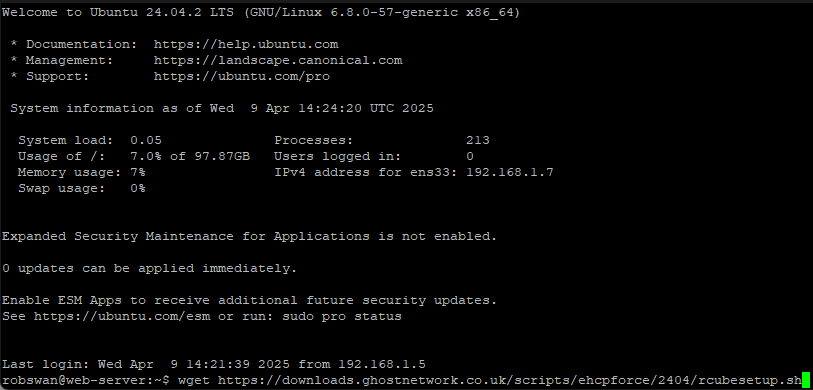The image size is (813, 390).
Task: Click the 0 updates can be applied line
Action: click(x=150, y=269)
